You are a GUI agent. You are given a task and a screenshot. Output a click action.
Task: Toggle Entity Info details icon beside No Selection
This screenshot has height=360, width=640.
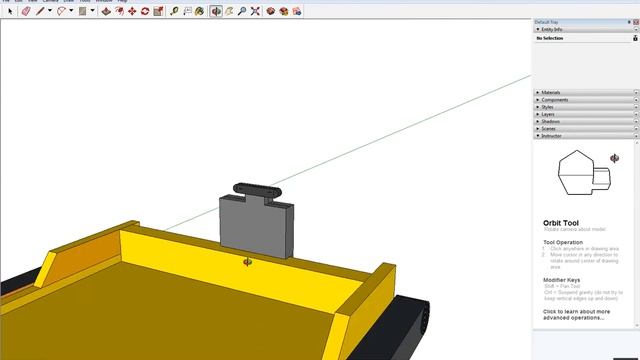point(635,38)
